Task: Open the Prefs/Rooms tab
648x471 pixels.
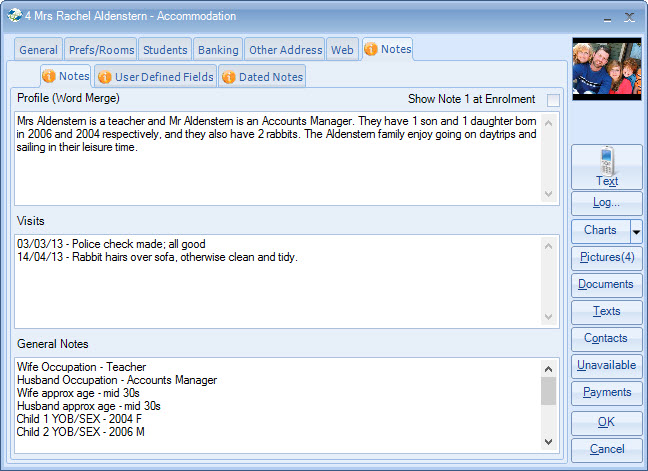Action: click(x=100, y=49)
